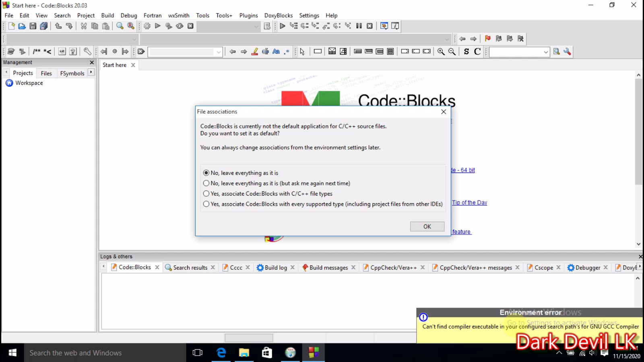
Task: Click OK in File associations dialog
Action: coord(427,226)
